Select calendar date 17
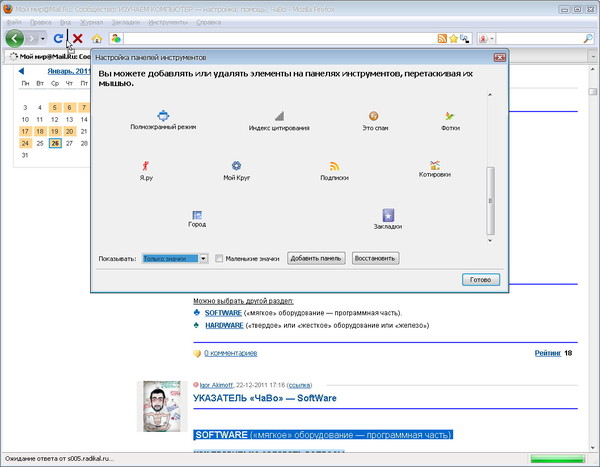Viewport: 600px width, 467px height. pyautogui.click(x=25, y=131)
